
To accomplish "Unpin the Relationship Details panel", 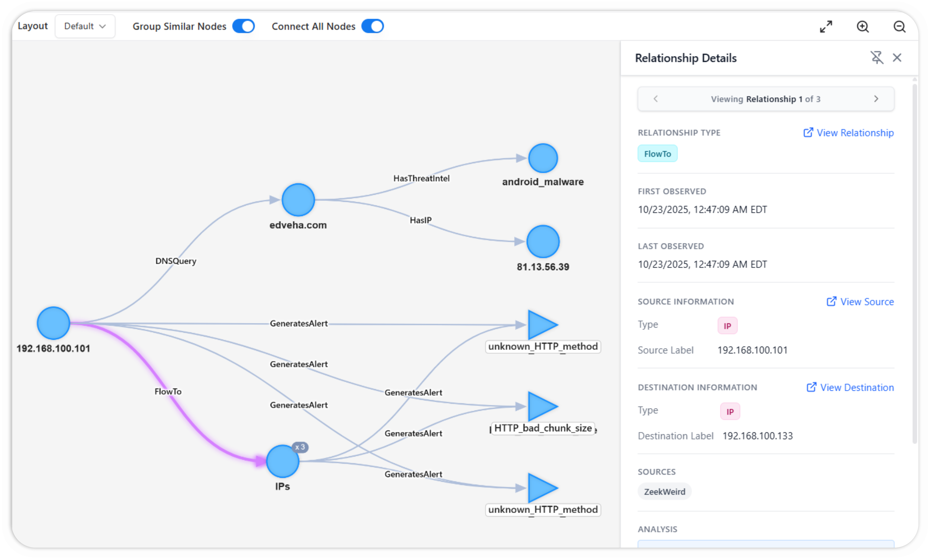I will (x=877, y=58).
